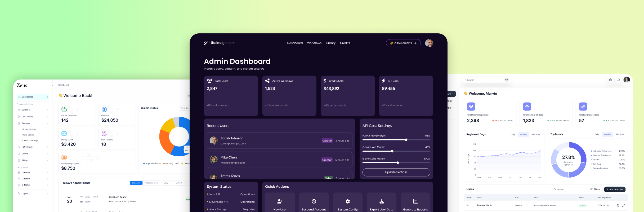
Task: Open the Workflows nav item
Action: (314, 43)
